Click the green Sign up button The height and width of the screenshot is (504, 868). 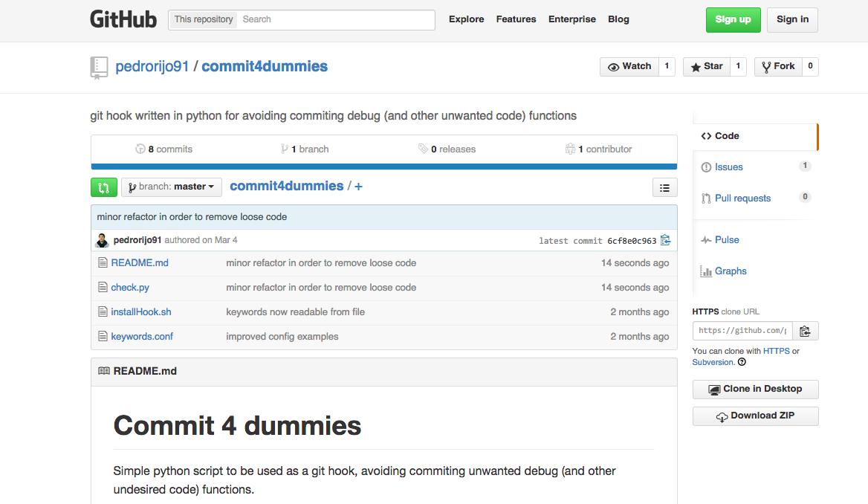point(733,20)
